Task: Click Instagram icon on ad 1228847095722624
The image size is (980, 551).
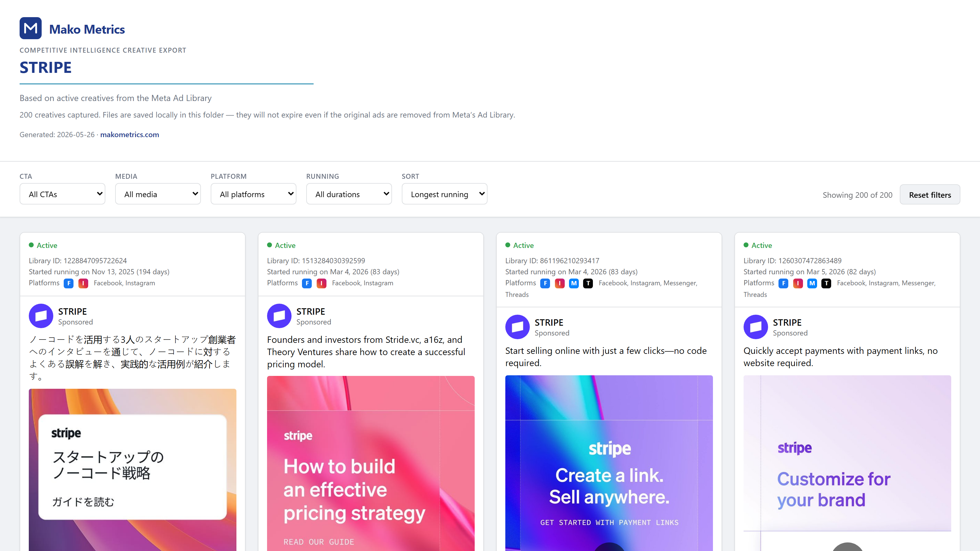Action: pos(83,283)
